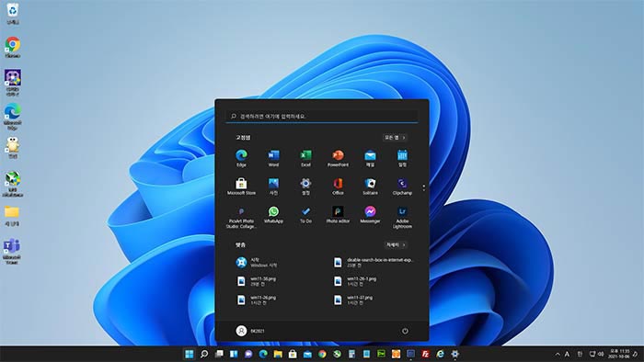The height and width of the screenshot is (362, 644).
Task: Open network and volume quick settings
Action: pyautogui.click(x=596, y=355)
